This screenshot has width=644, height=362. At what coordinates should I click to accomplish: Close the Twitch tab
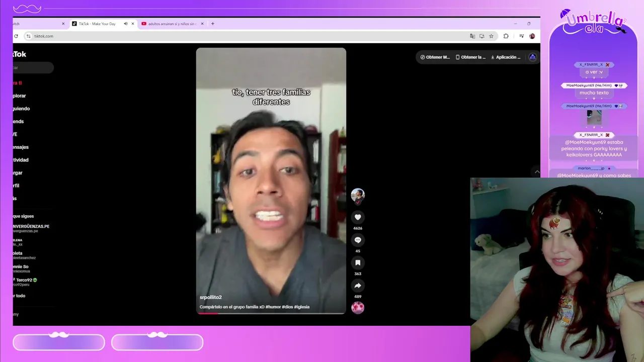(63, 24)
